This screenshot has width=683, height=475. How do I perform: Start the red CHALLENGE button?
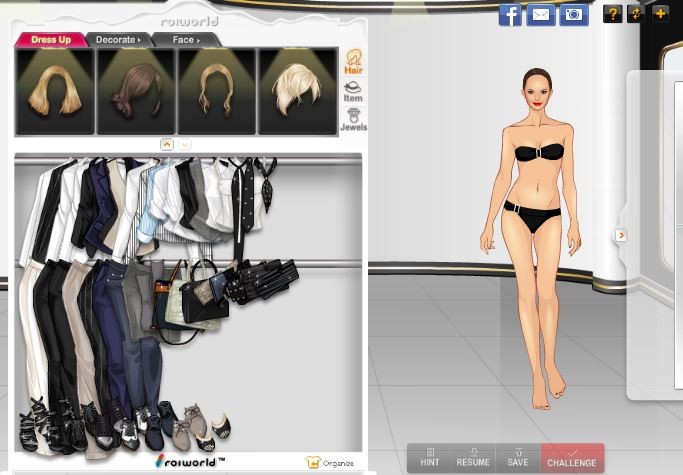pyautogui.click(x=572, y=458)
